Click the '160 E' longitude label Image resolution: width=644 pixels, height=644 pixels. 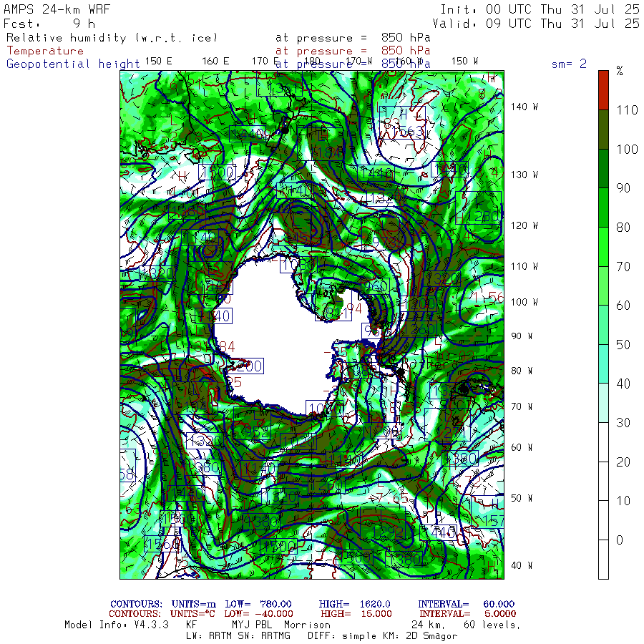215,62
